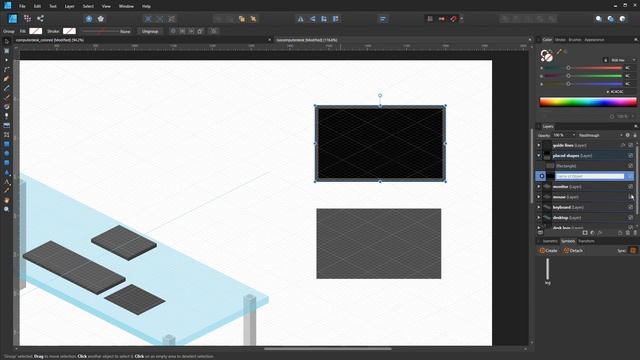This screenshot has width=640, height=360.
Task: Switch to the Pixel persona icon
Action: [27, 18]
